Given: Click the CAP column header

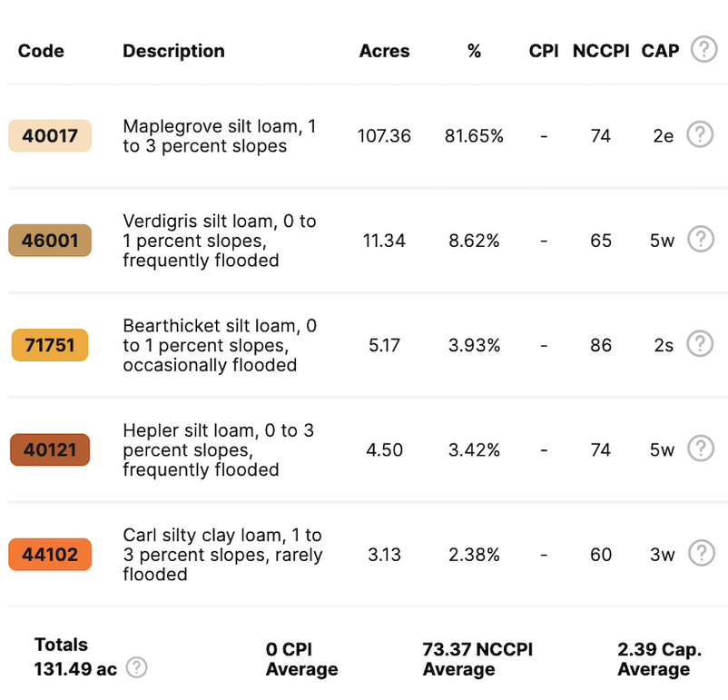Looking at the screenshot, I should click(x=660, y=51).
